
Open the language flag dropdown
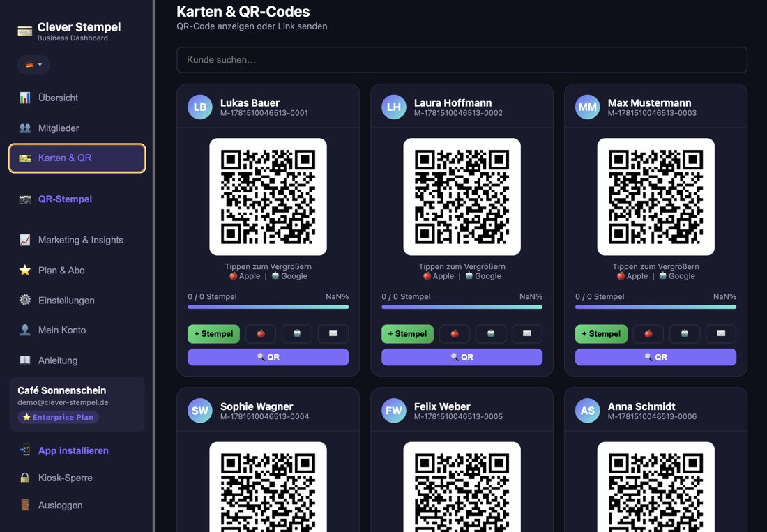tap(33, 65)
